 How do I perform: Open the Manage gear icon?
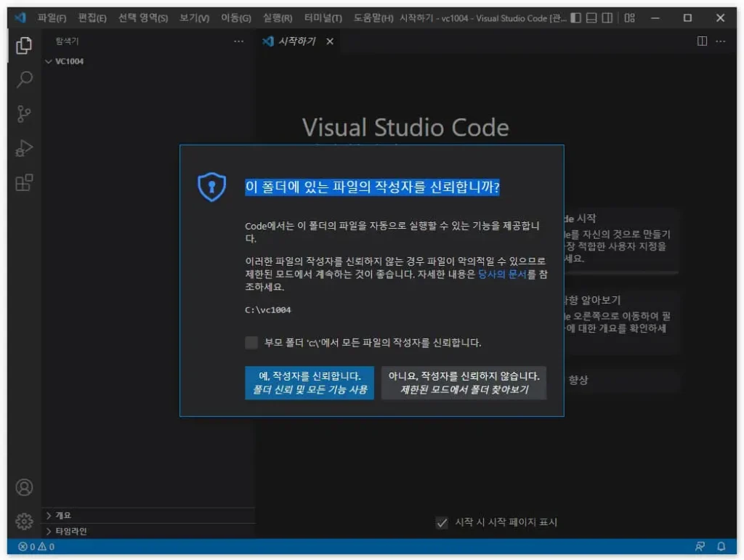[x=24, y=521]
